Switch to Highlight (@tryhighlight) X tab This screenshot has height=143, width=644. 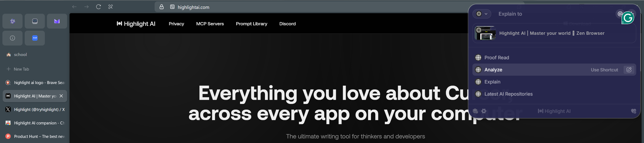pos(35,110)
